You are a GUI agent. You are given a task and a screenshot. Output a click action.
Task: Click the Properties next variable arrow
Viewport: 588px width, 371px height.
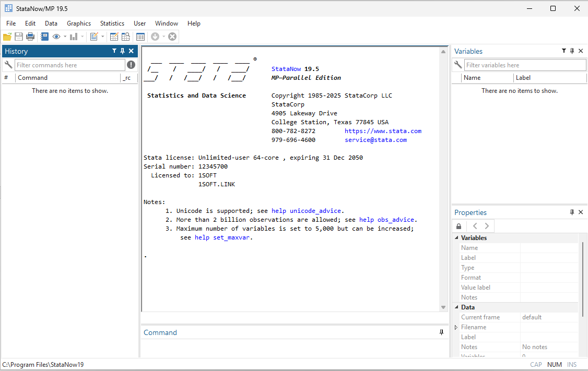[x=487, y=226]
